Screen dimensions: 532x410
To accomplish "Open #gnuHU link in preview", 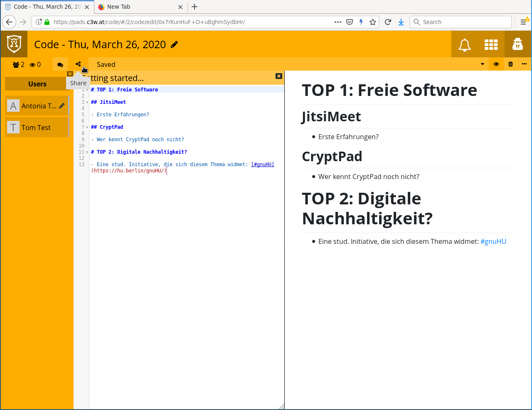I will coord(493,241).
